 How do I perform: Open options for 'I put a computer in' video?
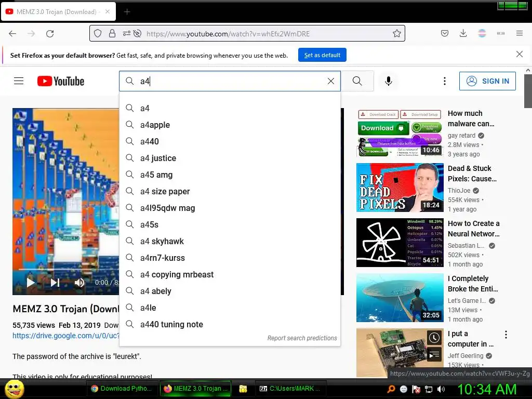click(506, 335)
